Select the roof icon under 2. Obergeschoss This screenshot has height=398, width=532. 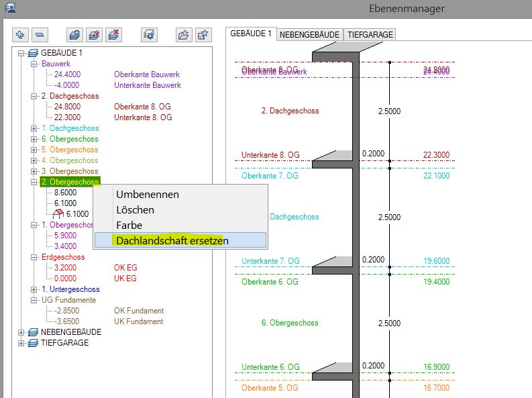point(58,214)
